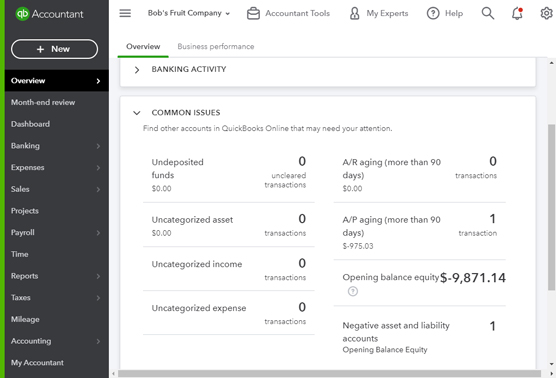Click the New button
The image size is (556, 378).
coord(54,49)
